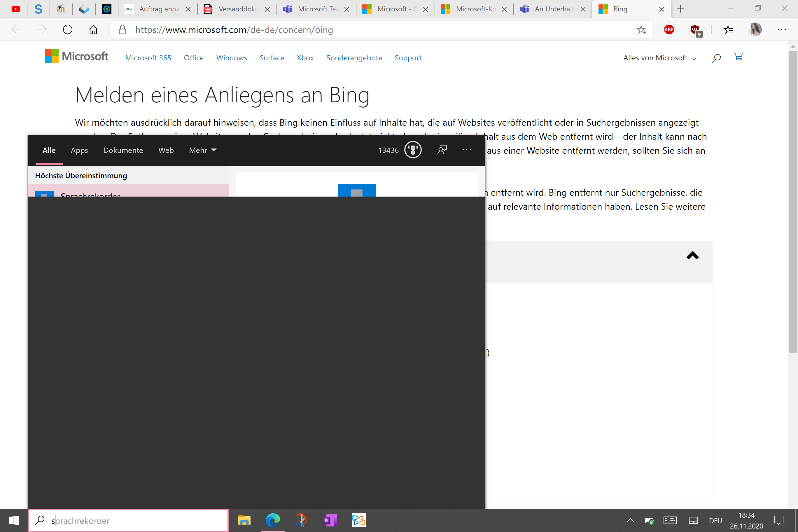Open Microsoft site search
The height and width of the screenshot is (532, 798).
coord(716,58)
